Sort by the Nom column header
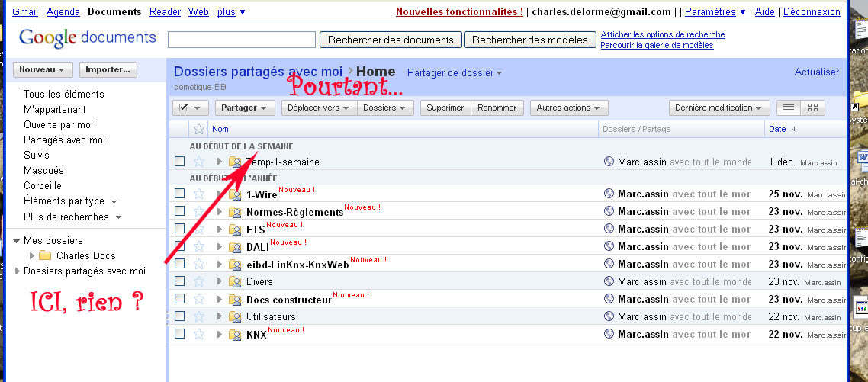 220,129
